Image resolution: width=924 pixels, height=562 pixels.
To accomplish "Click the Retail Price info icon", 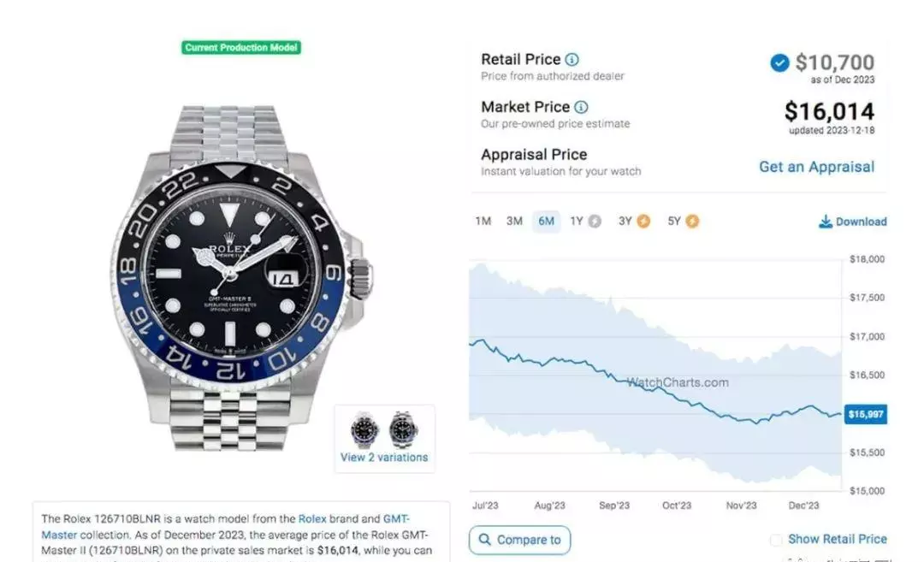I will [572, 60].
